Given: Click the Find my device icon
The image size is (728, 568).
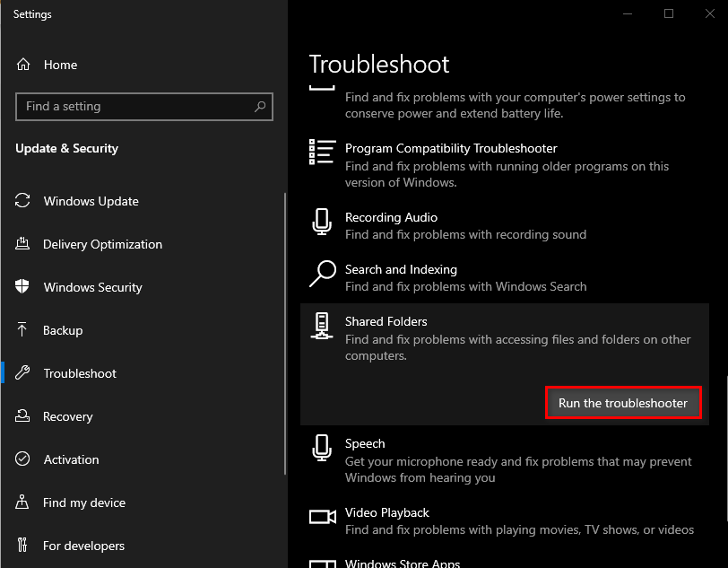Looking at the screenshot, I should 23,502.
